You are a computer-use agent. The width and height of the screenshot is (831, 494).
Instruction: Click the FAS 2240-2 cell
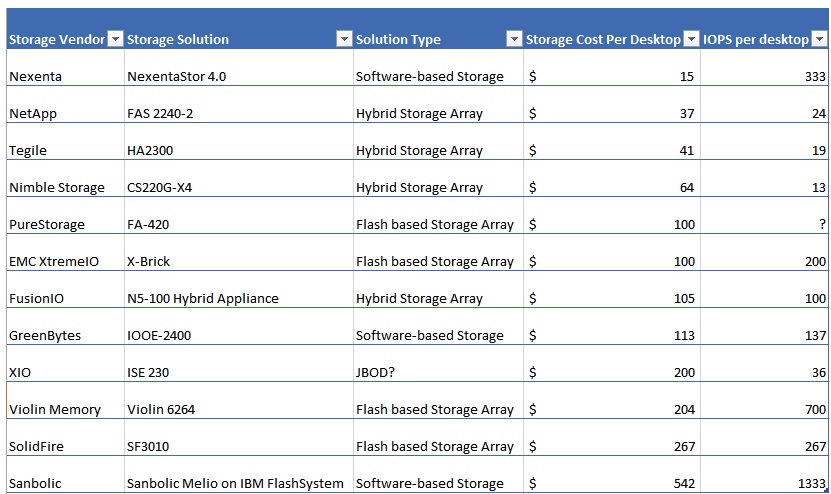point(239,104)
